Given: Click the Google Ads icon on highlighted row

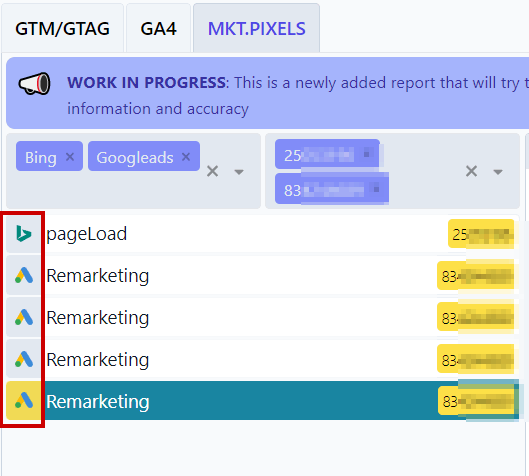Looking at the screenshot, I should [24, 400].
